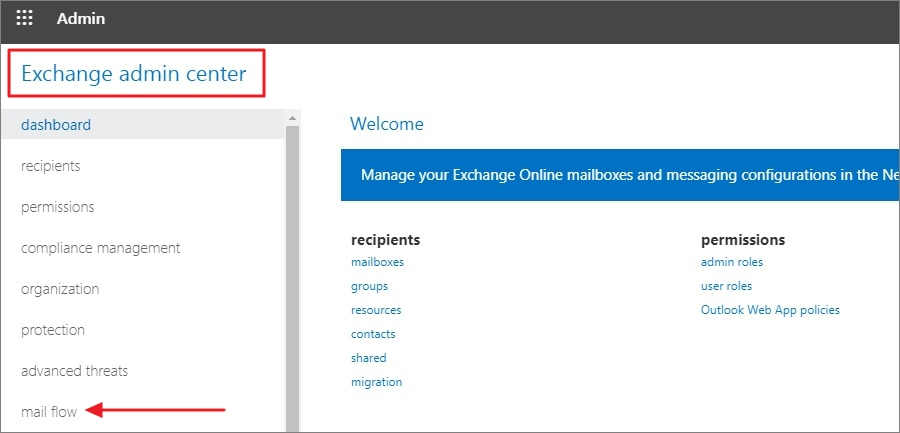This screenshot has height=433, width=900.
Task: Click the Exchange admin center title
Action: click(x=134, y=74)
